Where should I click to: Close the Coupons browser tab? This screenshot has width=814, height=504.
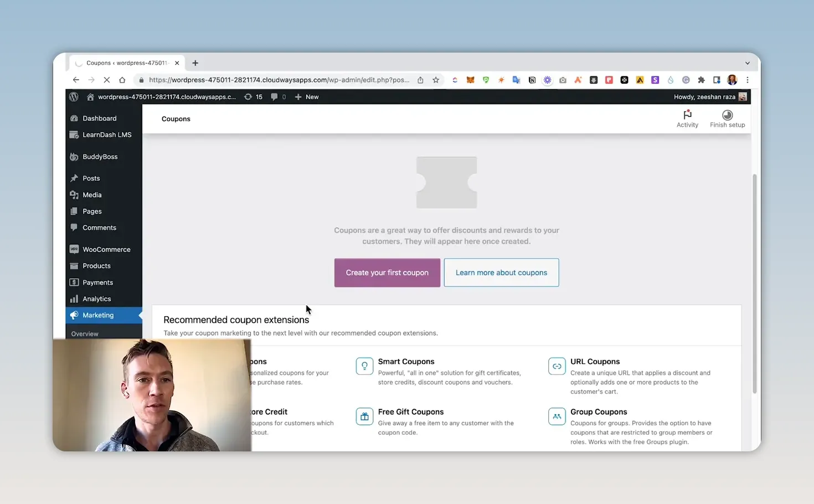click(x=177, y=63)
